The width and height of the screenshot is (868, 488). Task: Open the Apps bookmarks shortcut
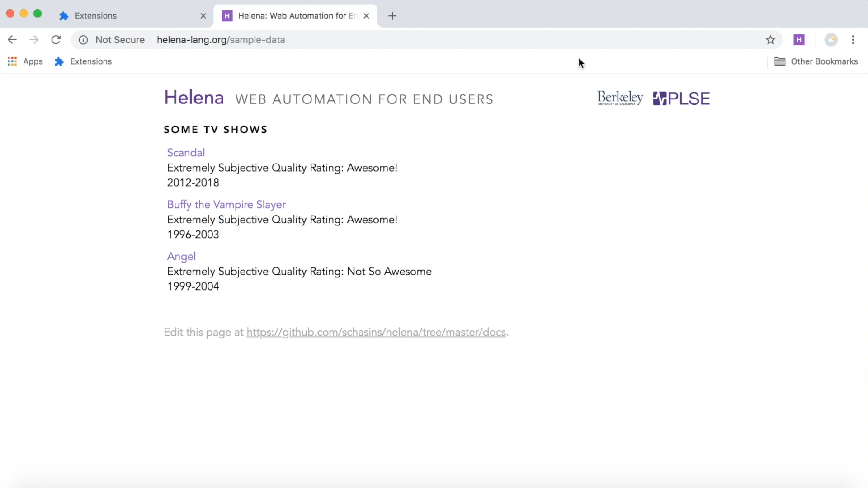tap(25, 61)
